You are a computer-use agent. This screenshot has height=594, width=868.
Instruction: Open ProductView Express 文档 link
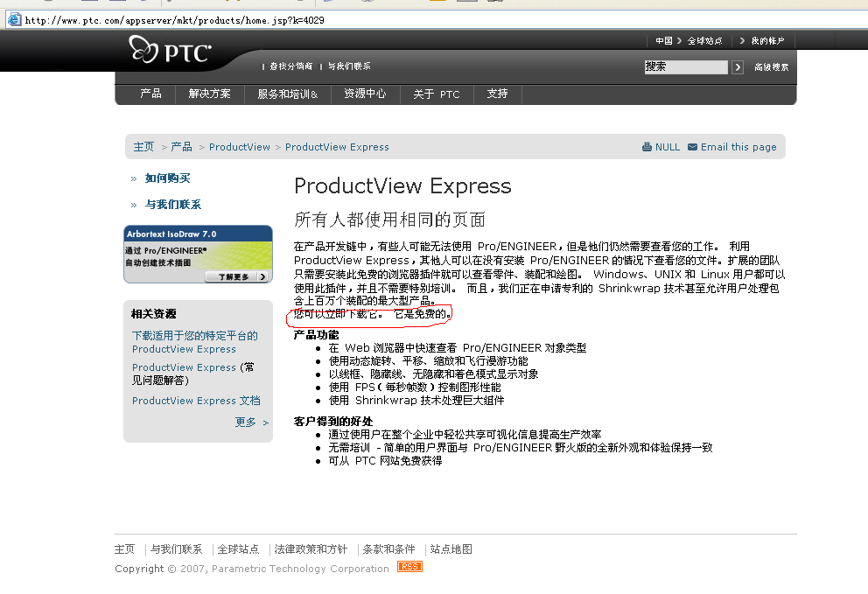196,401
